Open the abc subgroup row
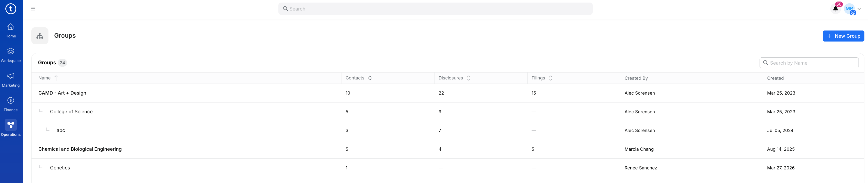868x183 pixels. click(61, 130)
